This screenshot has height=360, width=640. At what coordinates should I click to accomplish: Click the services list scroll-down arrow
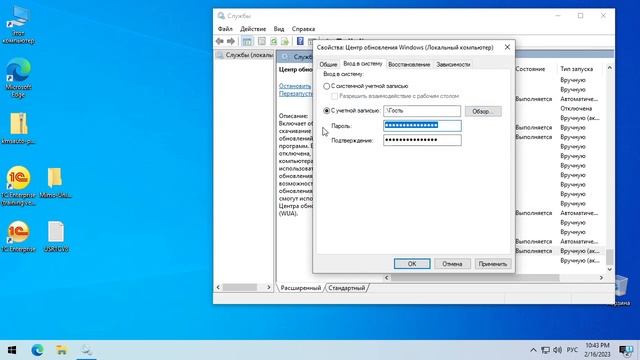click(x=609, y=269)
